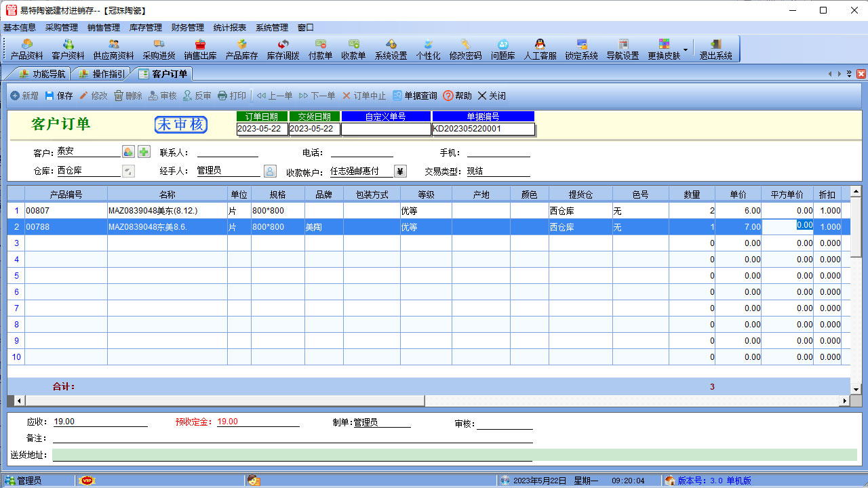Click the ¥ icon beside 收款帐户
This screenshot has height=488, width=868.
pos(400,171)
